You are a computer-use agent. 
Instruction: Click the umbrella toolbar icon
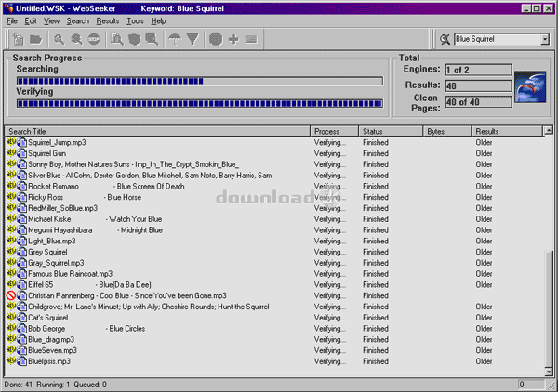click(x=175, y=39)
